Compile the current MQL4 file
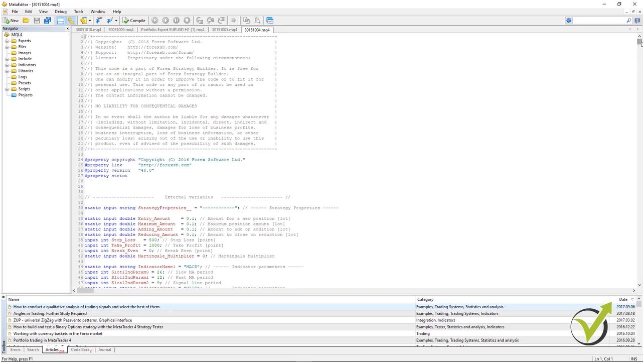644x363 pixels. pyautogui.click(x=133, y=20)
